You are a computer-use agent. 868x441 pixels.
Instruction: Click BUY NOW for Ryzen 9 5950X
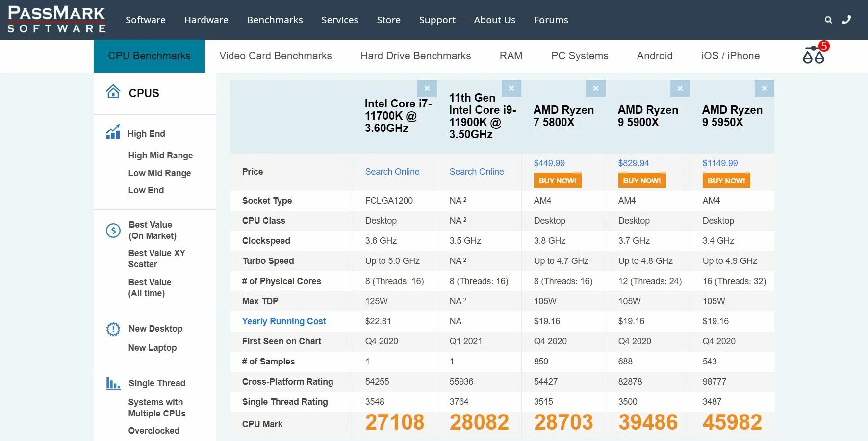[x=726, y=181]
